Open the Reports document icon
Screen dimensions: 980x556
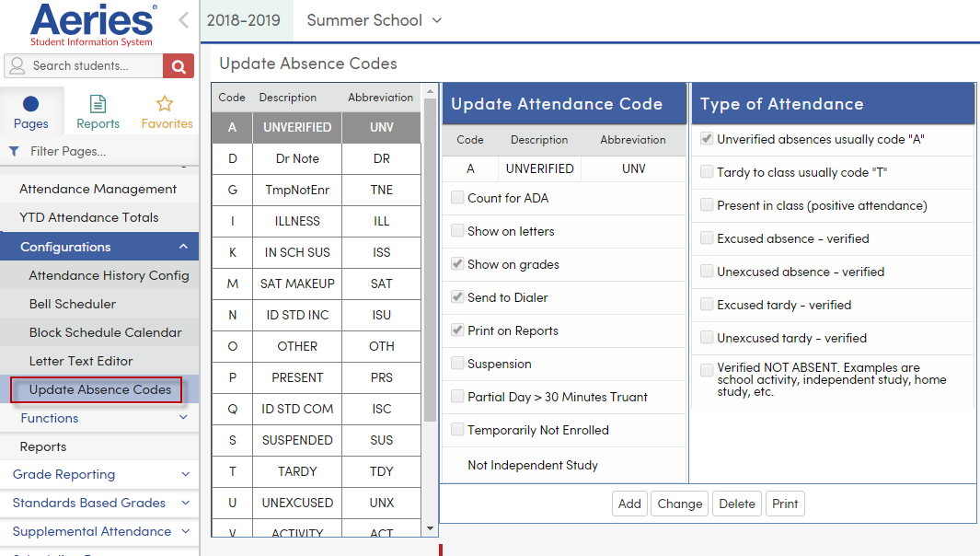tap(98, 104)
